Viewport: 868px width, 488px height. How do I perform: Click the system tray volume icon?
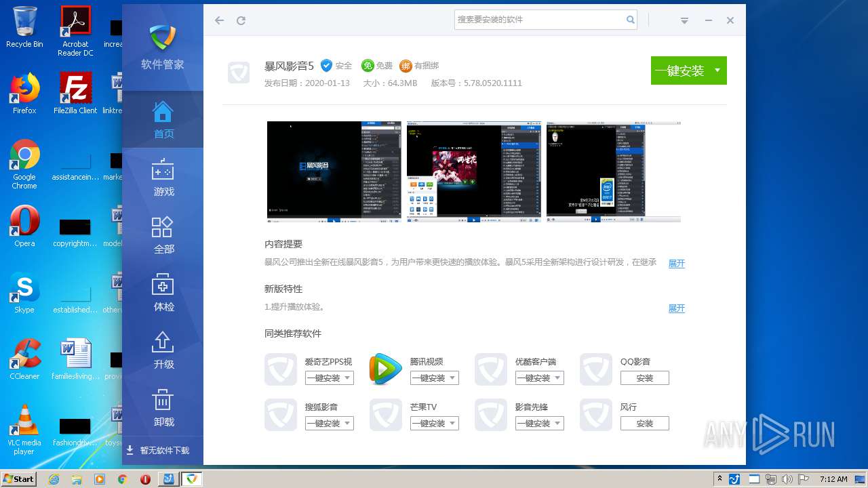pyautogui.click(x=787, y=479)
